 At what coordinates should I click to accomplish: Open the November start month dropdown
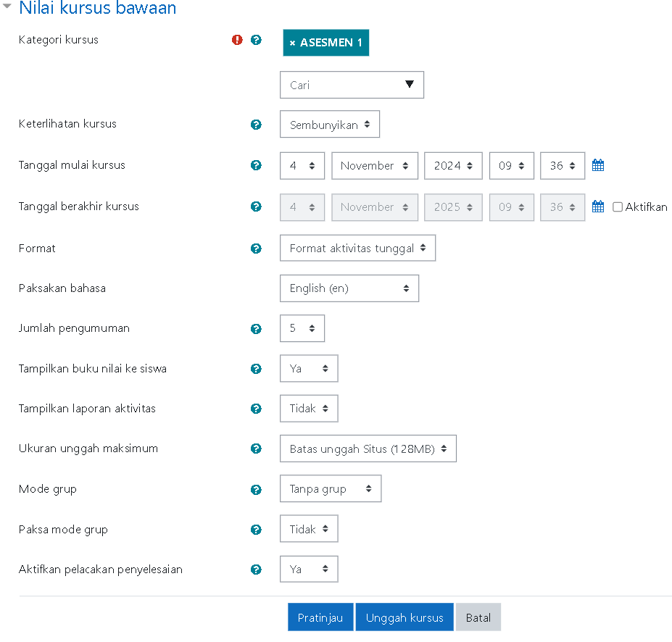[375, 166]
